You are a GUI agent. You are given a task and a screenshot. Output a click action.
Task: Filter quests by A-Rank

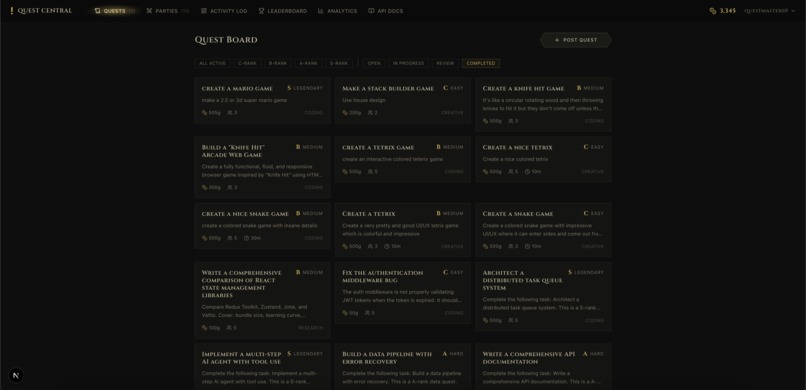tap(308, 63)
